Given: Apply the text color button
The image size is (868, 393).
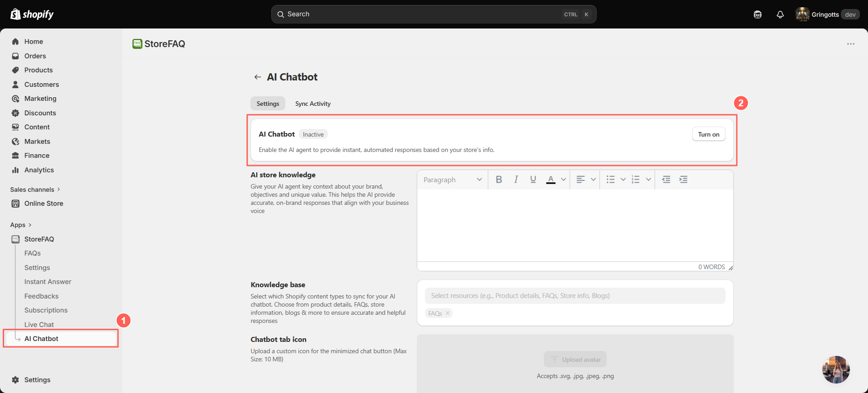Looking at the screenshot, I should tap(551, 180).
